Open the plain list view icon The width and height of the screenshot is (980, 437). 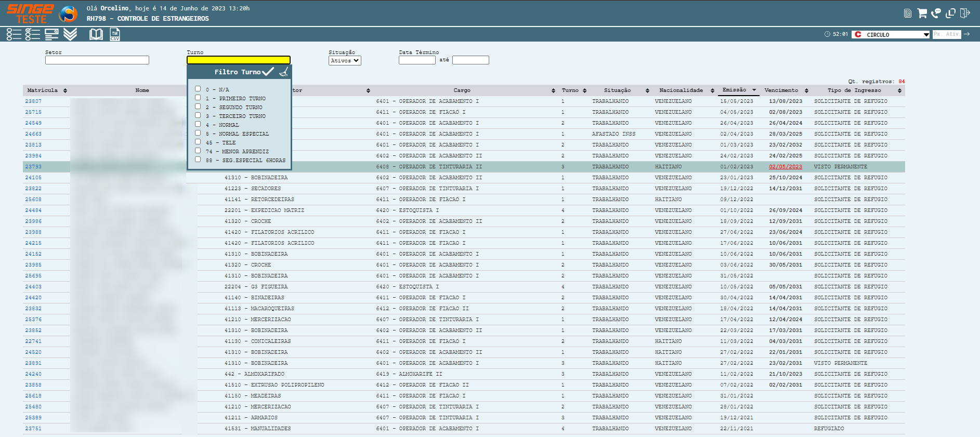pos(14,34)
